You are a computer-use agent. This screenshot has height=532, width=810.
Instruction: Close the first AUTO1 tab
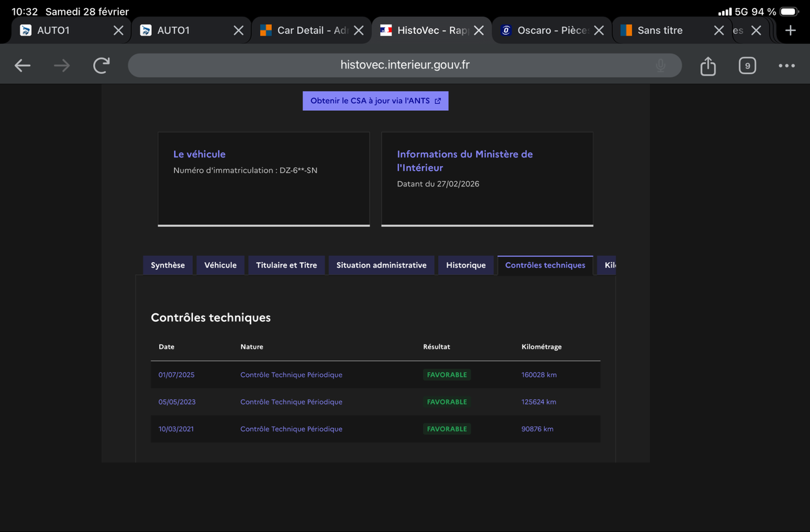(118, 30)
